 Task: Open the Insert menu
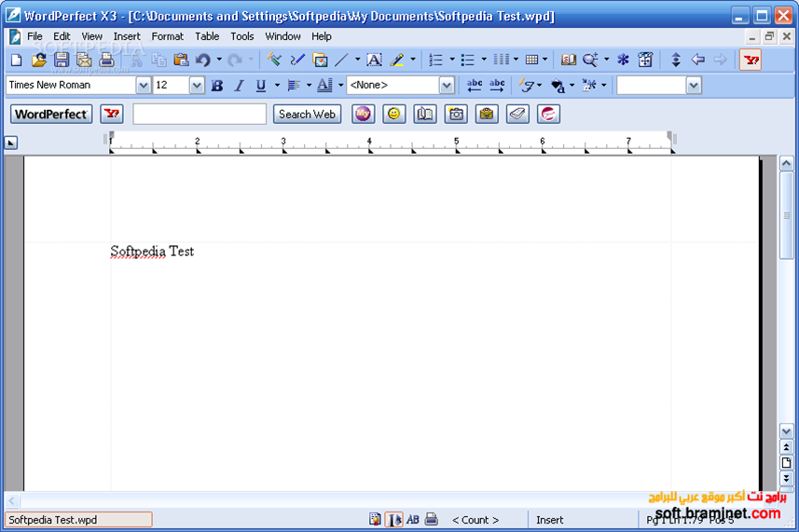point(127,36)
